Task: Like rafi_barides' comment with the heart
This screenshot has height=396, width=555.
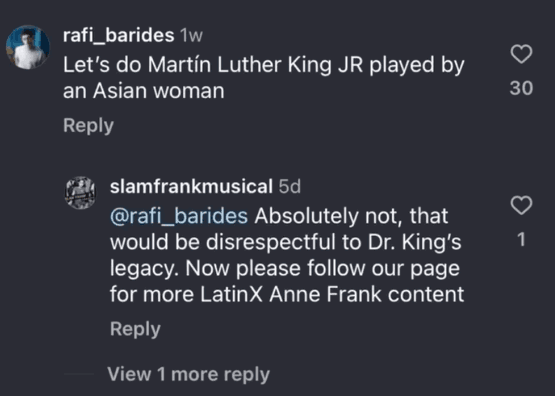Action: 521,54
